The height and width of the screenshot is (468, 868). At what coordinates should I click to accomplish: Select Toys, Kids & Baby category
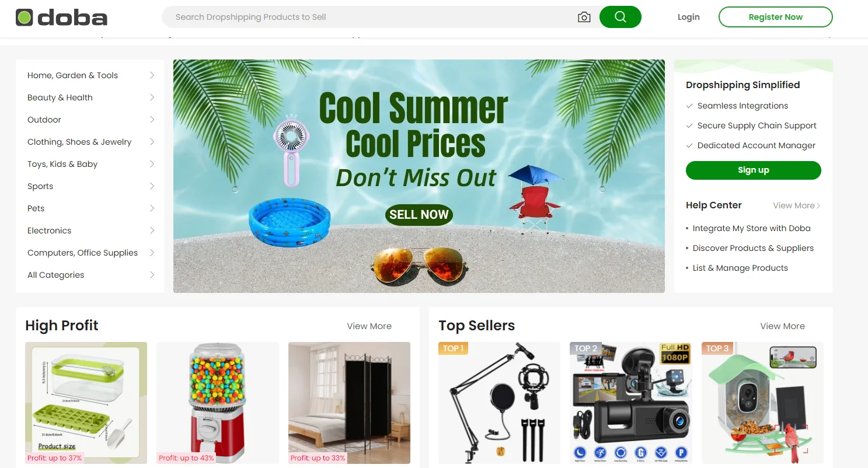[62, 164]
